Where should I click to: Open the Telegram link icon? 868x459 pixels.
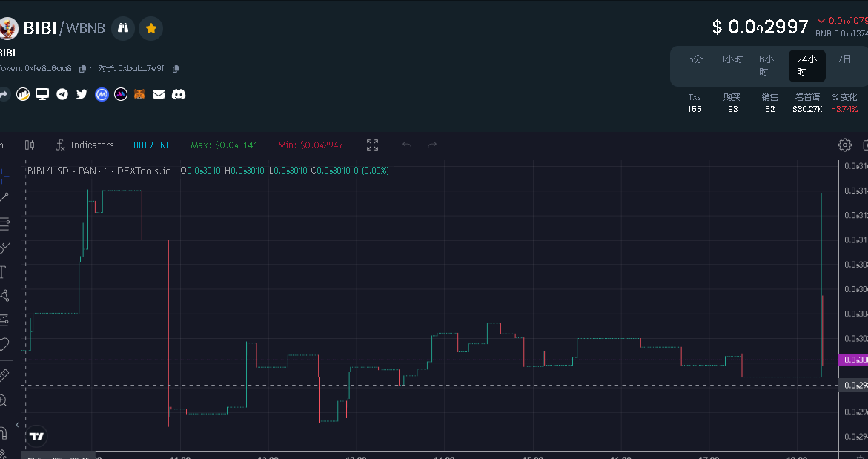coord(62,94)
